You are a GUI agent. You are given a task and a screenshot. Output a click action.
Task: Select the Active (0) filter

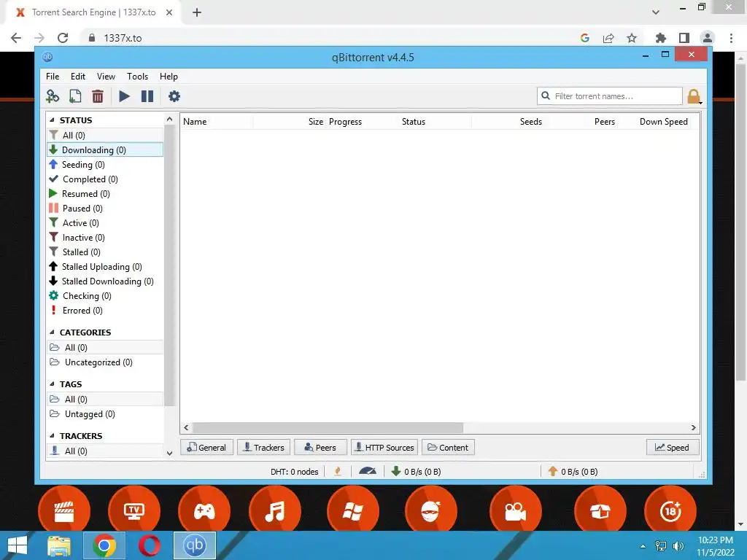(105, 223)
